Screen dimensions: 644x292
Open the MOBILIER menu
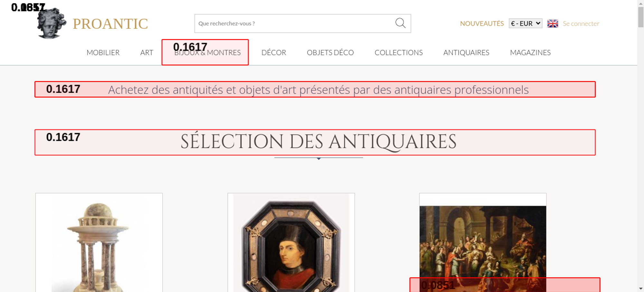click(103, 52)
